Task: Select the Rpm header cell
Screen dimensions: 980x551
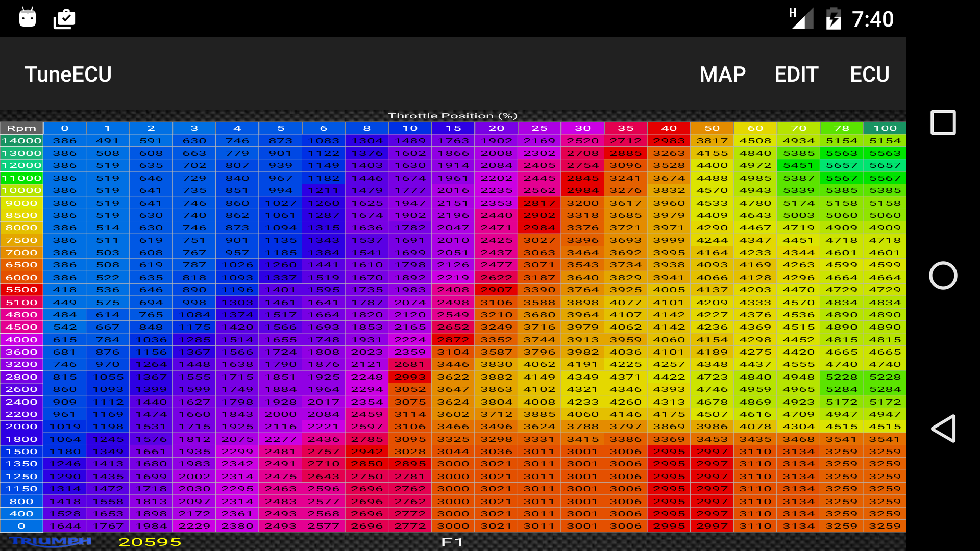Action: click(21, 128)
